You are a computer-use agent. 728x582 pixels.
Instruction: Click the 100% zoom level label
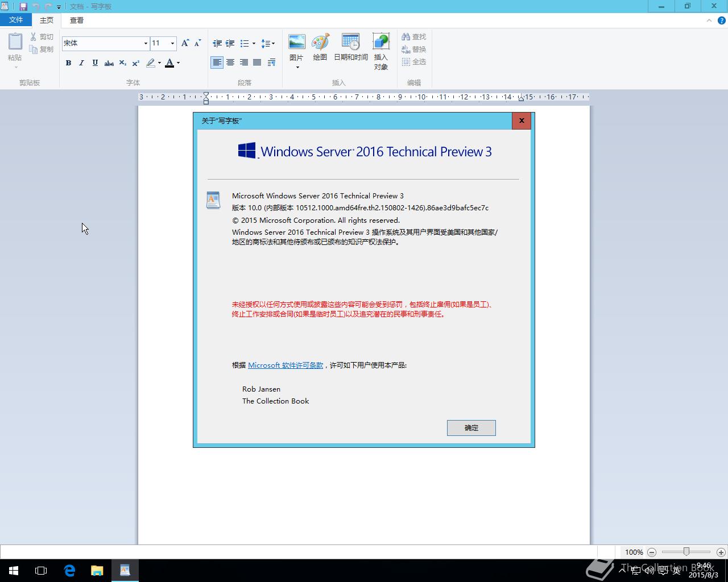click(x=634, y=552)
